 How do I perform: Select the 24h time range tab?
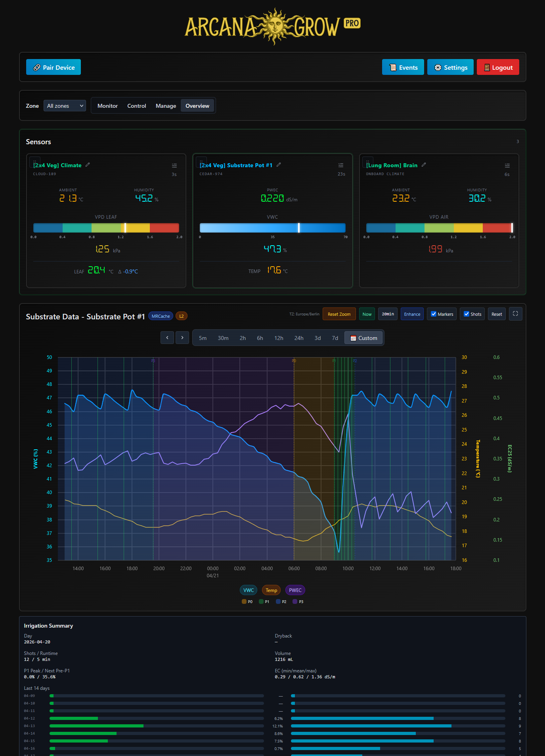(x=298, y=338)
